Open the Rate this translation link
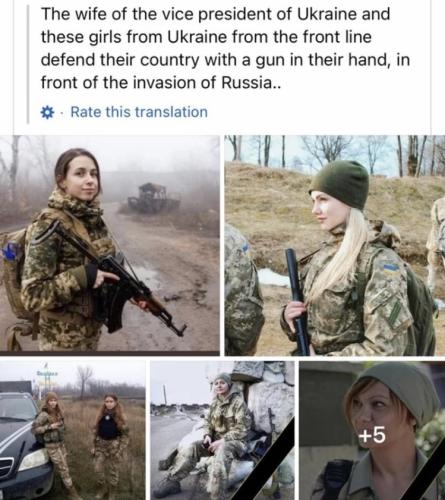Image resolution: width=445 pixels, height=500 pixels. [x=139, y=112]
